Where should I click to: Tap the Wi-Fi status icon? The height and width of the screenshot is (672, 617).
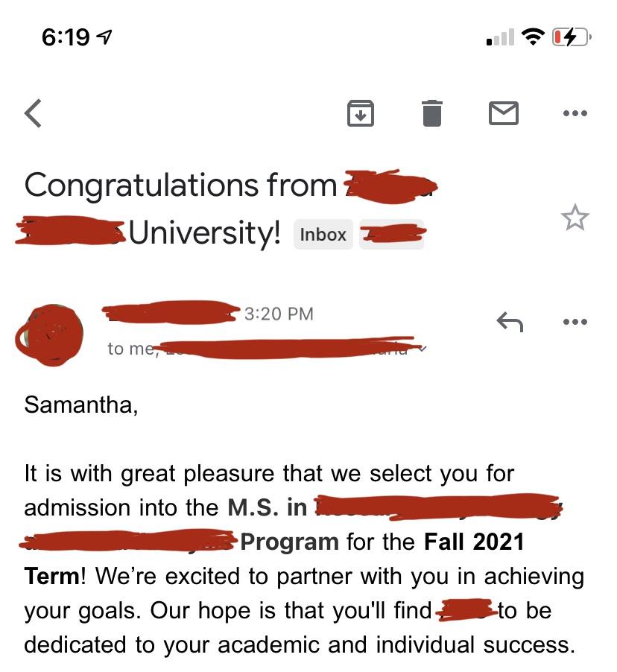click(x=533, y=37)
